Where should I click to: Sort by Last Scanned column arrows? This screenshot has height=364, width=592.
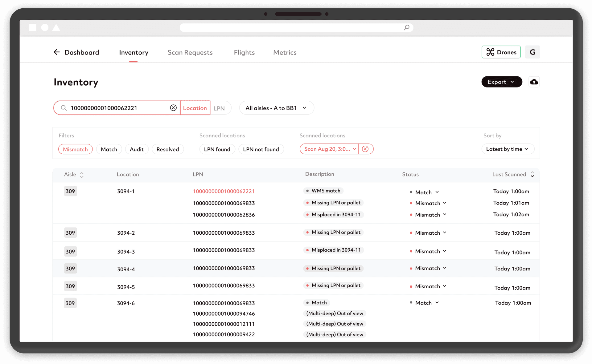[532, 175]
